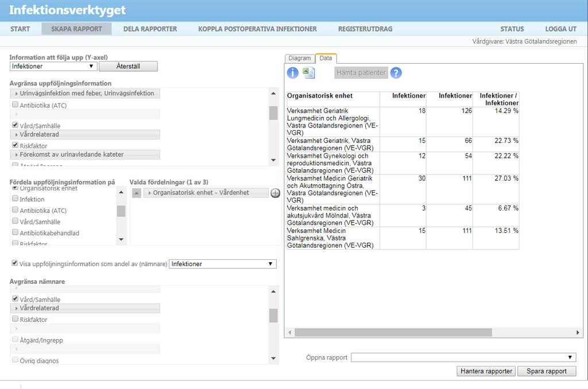Check Antibiotikabehandlad distribution option
The height and width of the screenshot is (389, 588).
coord(16,232)
